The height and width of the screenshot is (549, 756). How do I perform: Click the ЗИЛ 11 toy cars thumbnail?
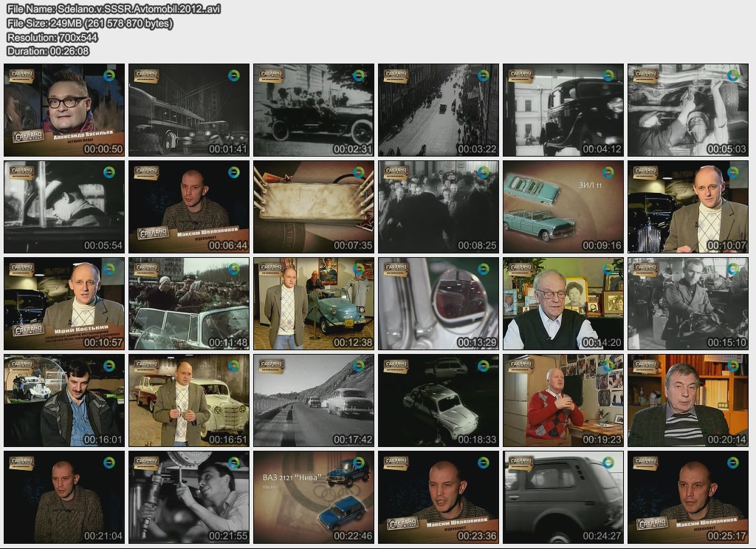tap(563, 207)
